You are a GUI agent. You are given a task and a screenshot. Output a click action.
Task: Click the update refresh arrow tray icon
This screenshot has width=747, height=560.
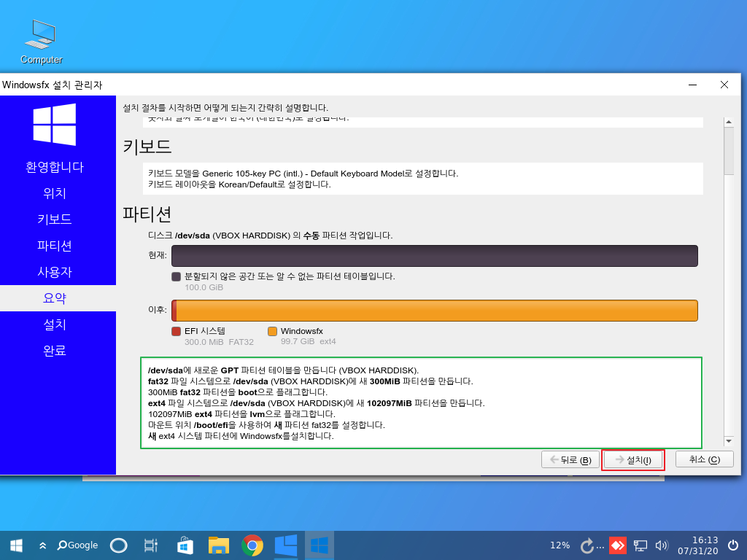click(589, 545)
